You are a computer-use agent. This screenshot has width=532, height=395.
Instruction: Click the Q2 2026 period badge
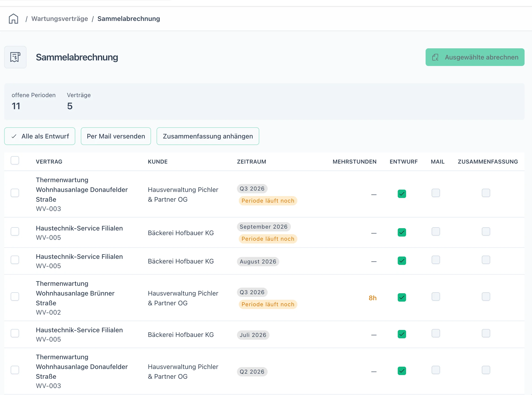click(x=252, y=372)
